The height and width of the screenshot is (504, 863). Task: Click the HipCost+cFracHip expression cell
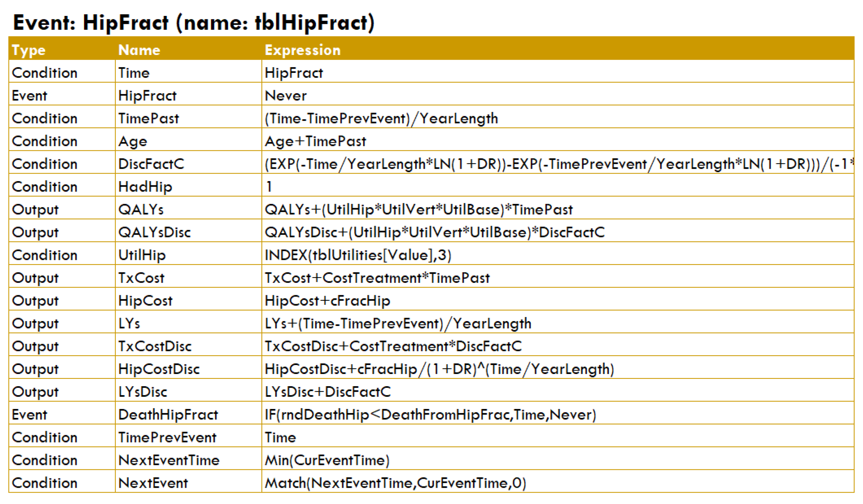pos(327,301)
